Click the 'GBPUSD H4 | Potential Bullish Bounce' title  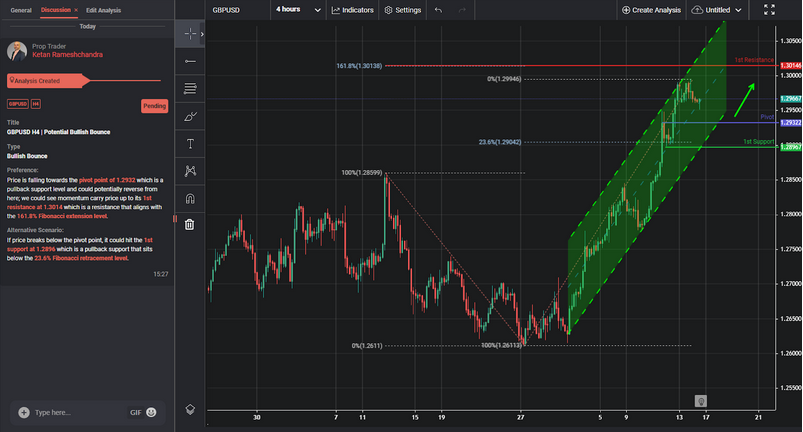(x=58, y=132)
